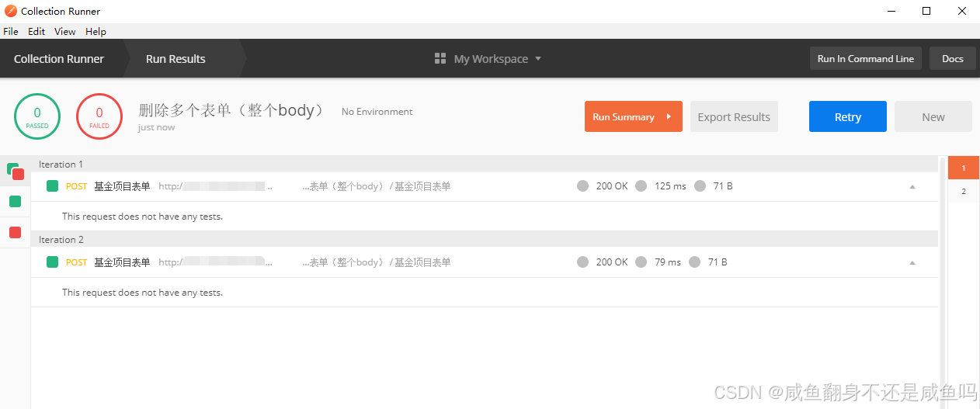Open the My Workspace dropdown
This screenshot has width=980, height=409.
coord(497,59)
